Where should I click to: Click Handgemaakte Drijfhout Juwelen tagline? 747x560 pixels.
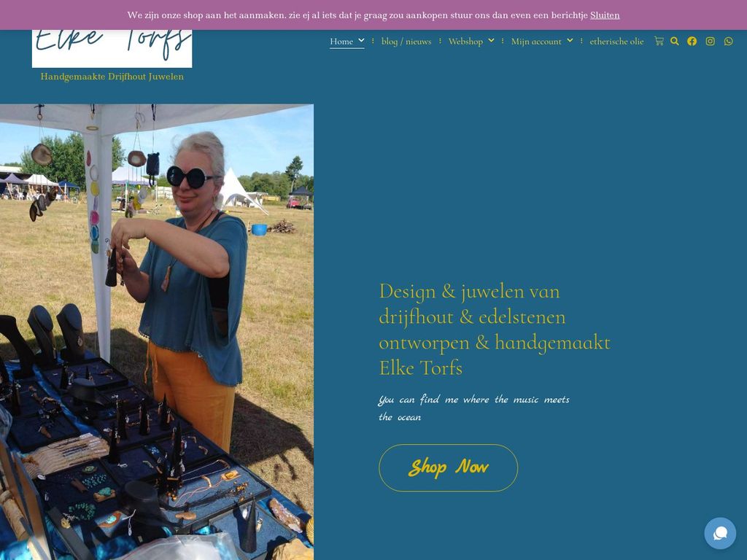[x=112, y=76]
